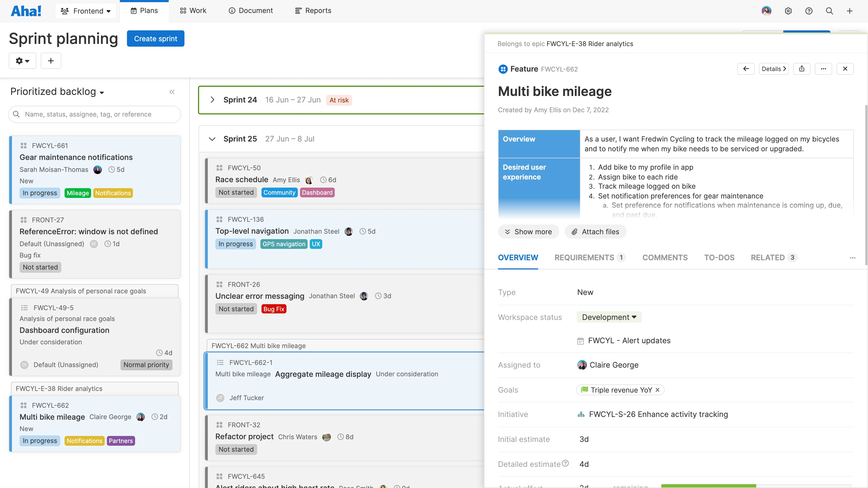Collapse Sprint 25 section
This screenshot has width=868, height=488.
(212, 139)
